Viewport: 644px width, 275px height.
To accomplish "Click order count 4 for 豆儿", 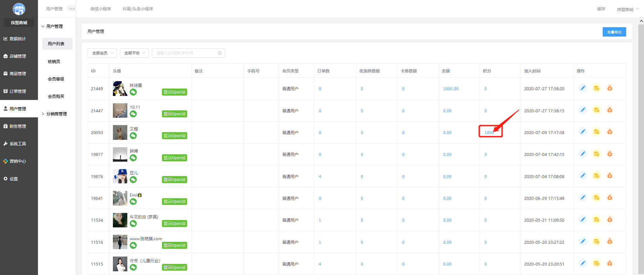I will [320, 177].
